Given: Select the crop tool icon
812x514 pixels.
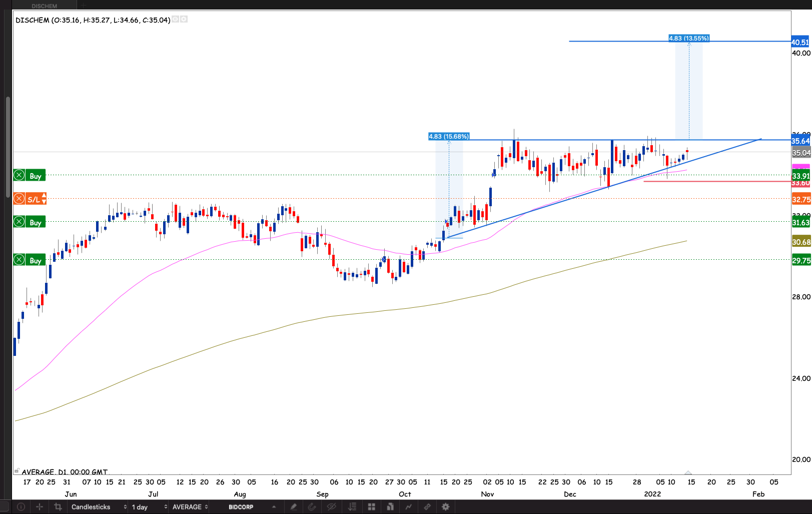Looking at the screenshot, I should tap(58, 507).
